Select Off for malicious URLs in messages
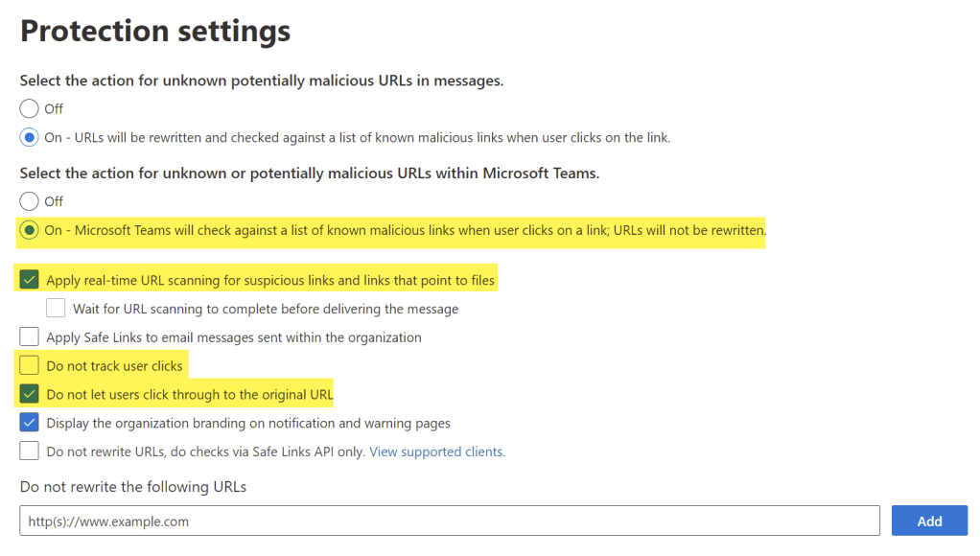 tap(30, 108)
